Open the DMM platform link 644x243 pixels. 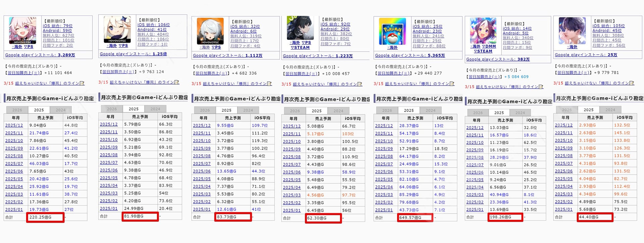488,46
